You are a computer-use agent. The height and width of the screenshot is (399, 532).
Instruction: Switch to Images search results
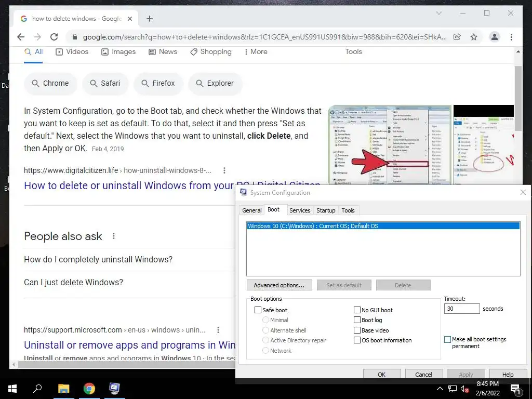[x=118, y=52]
